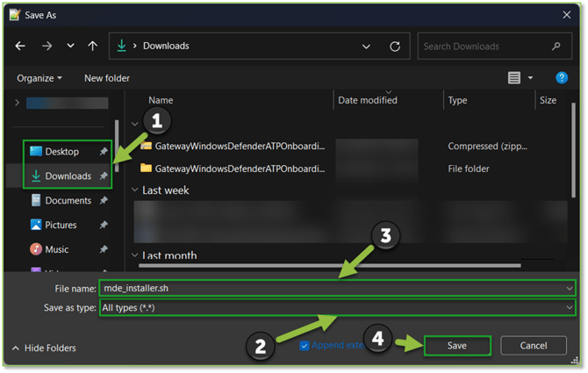Click the Up one level arrow
This screenshot has height=373, width=588.
[92, 47]
